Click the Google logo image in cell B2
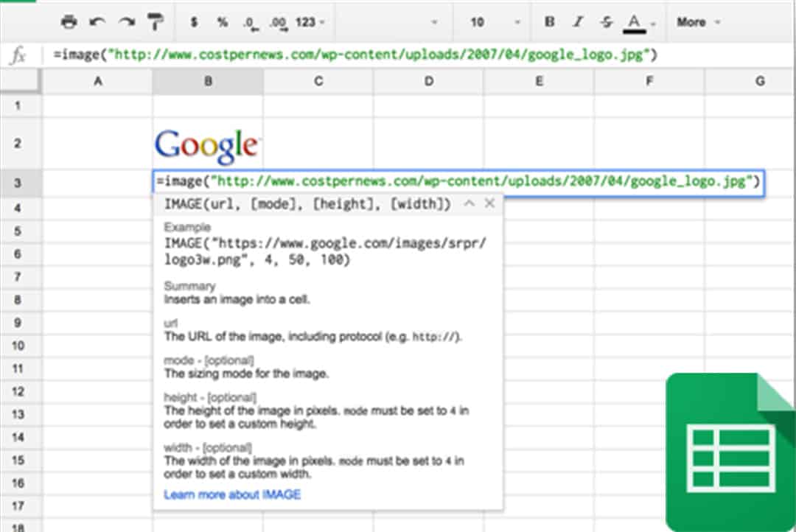Screen dimensions: 796x532 [x=207, y=146]
